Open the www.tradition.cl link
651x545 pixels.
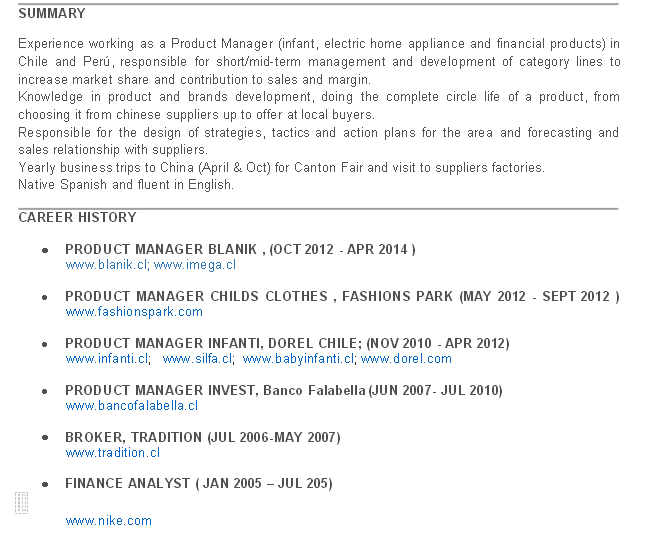click(112, 453)
